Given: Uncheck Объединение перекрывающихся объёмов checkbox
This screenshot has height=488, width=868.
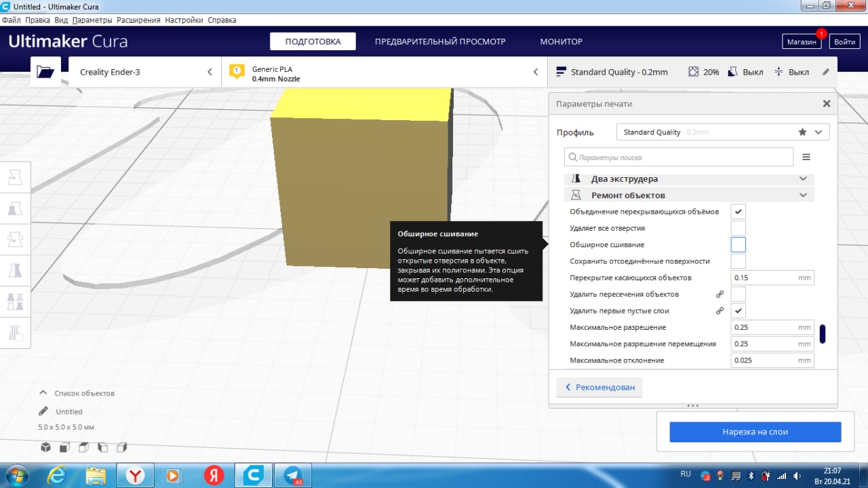Looking at the screenshot, I should (738, 212).
